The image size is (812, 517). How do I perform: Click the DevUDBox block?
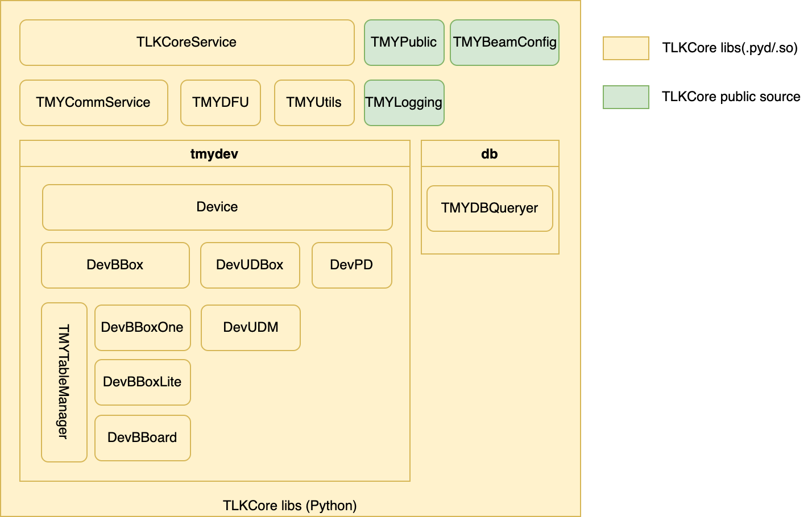coord(250,265)
